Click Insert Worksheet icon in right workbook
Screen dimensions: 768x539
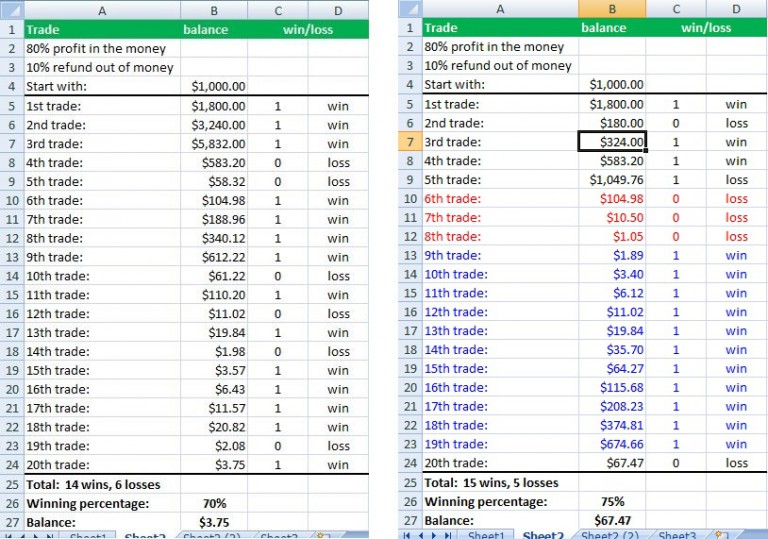tap(721, 535)
